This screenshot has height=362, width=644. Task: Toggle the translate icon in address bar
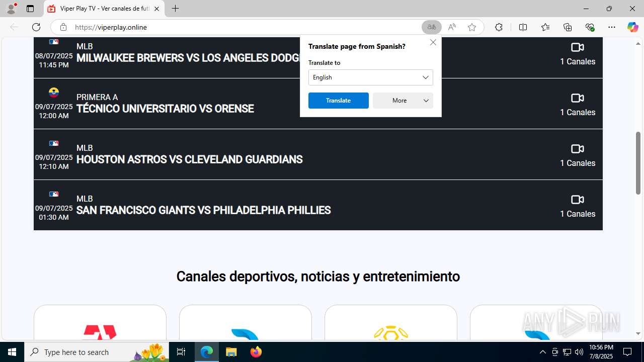tap(432, 27)
